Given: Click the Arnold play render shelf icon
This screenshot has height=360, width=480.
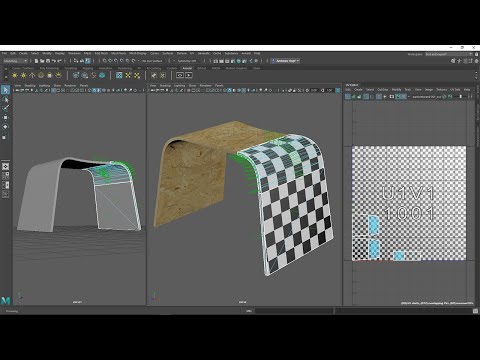Looking at the screenshot, I should pyautogui.click(x=189, y=76).
